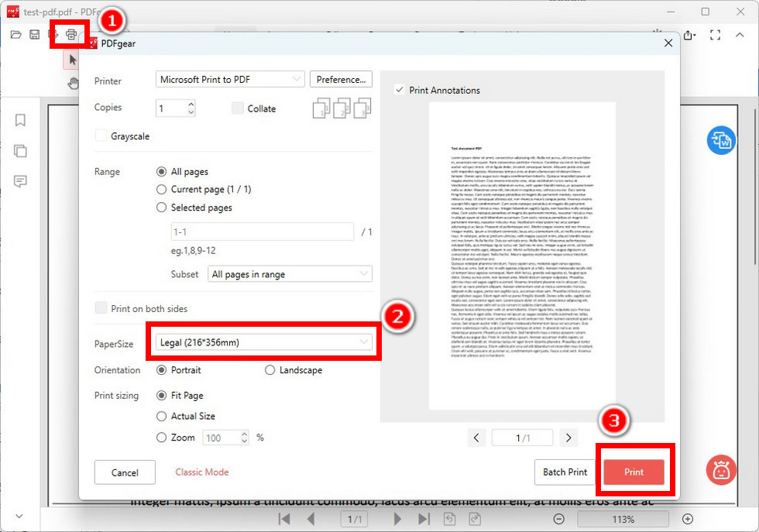Screen dimensions: 759x532
Task: Click the Open file icon
Action: click(15, 34)
